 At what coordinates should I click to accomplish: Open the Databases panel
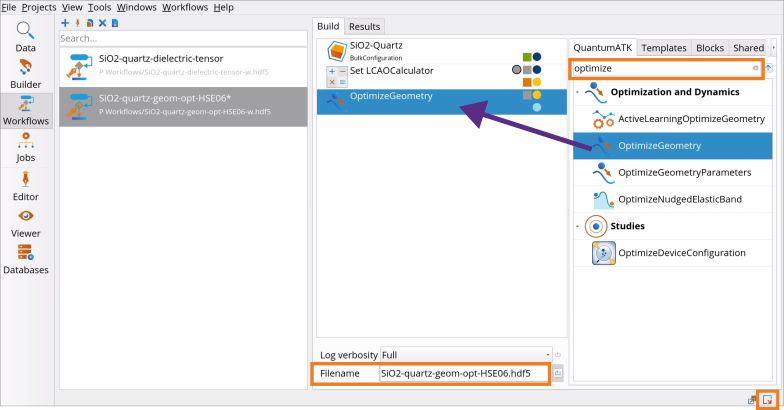[x=26, y=260]
